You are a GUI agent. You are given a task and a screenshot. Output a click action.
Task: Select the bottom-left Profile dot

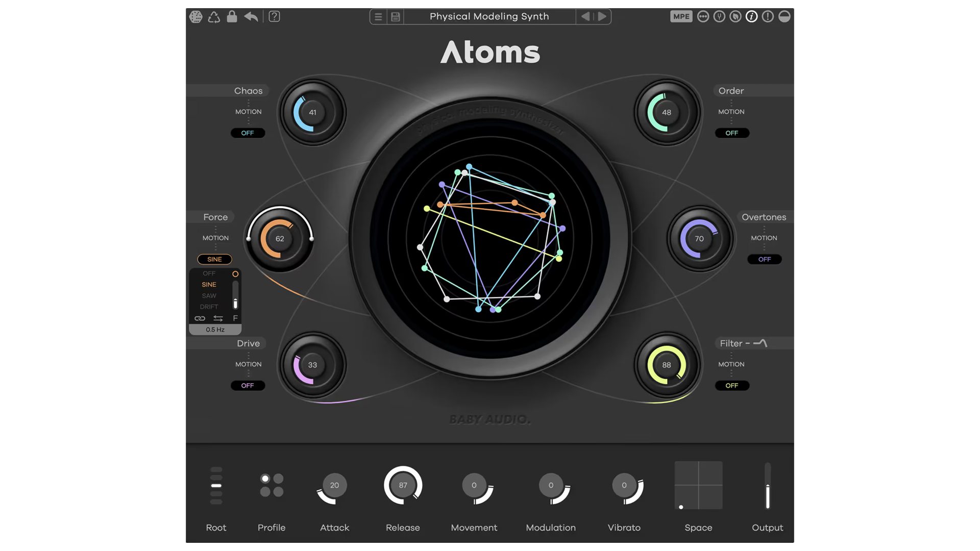(265, 492)
